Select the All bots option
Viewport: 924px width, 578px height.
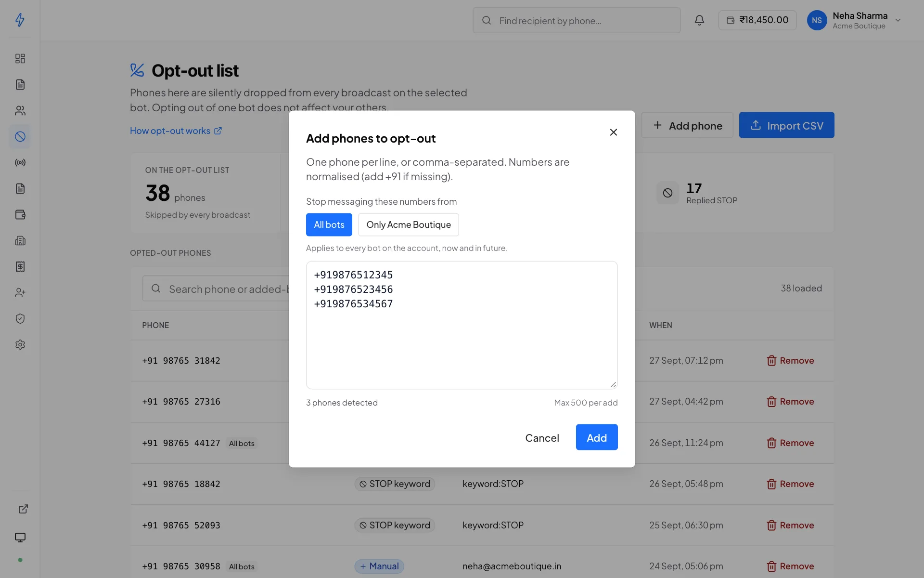click(329, 224)
